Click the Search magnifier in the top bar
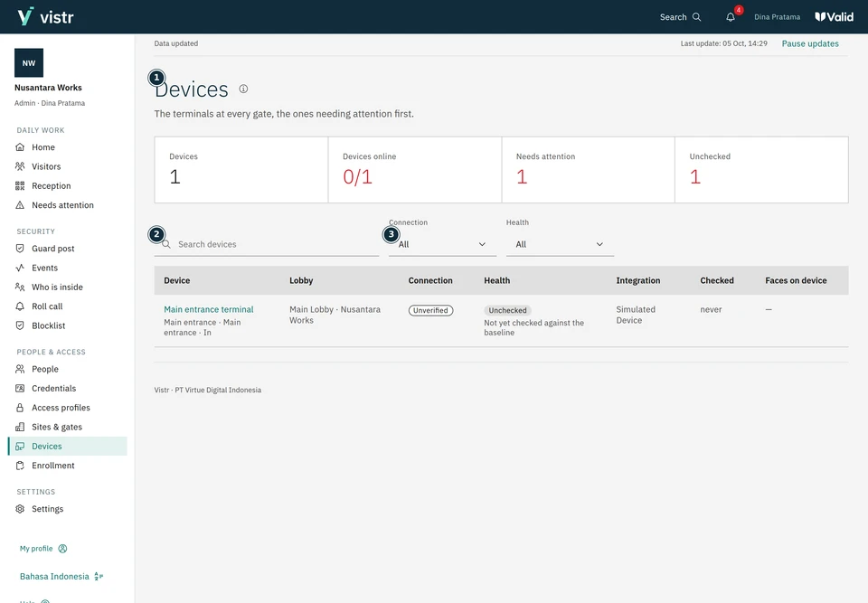Image resolution: width=868 pixels, height=603 pixels. (697, 17)
